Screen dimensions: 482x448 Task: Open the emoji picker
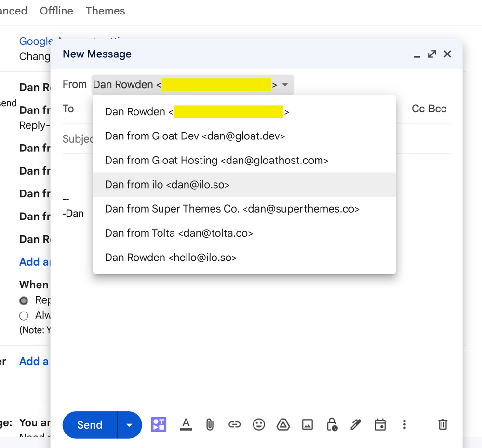pyautogui.click(x=259, y=424)
